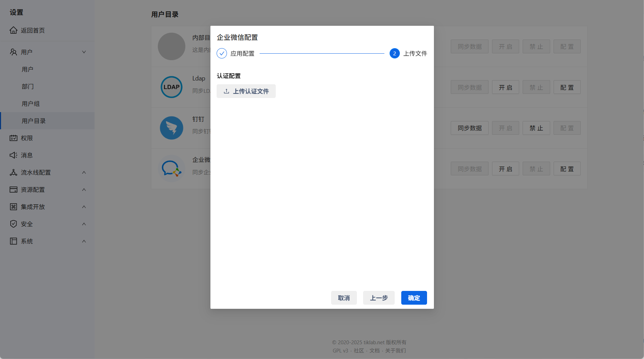Collapse the 用户 sidebar section
The width and height of the screenshot is (644, 359).
pyautogui.click(x=84, y=52)
